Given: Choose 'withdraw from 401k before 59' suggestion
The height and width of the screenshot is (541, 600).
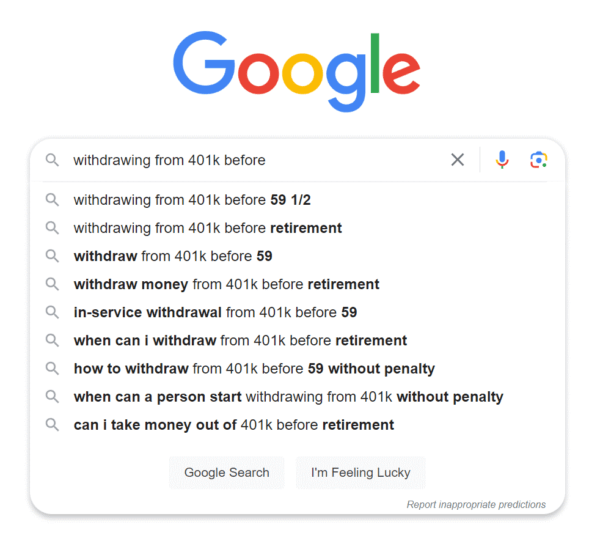Looking at the screenshot, I should [x=172, y=256].
